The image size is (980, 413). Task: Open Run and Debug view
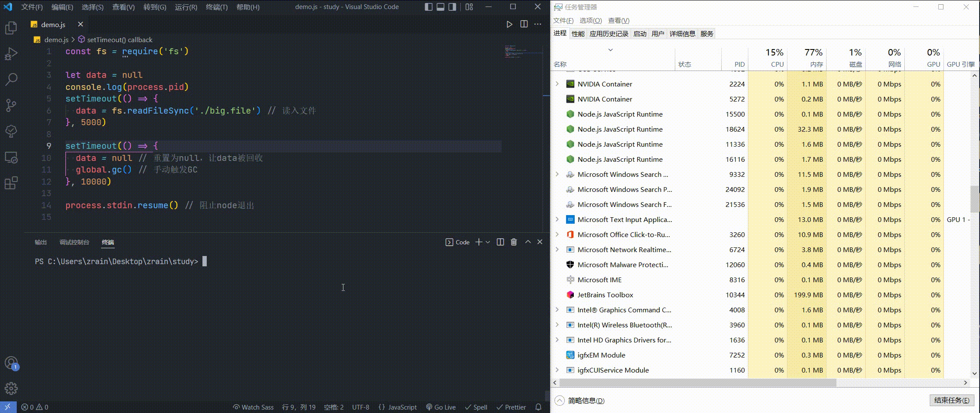coord(11,54)
